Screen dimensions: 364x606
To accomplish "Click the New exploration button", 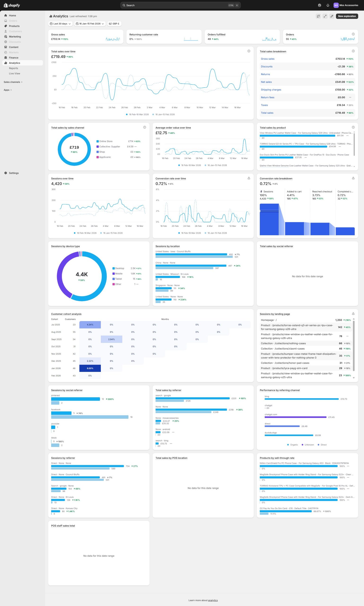I will tap(347, 16).
